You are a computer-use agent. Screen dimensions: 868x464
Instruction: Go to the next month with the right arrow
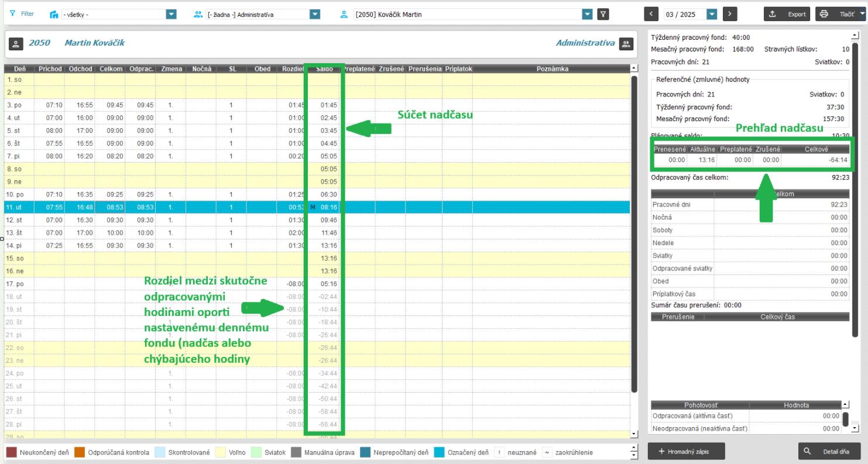(x=729, y=15)
